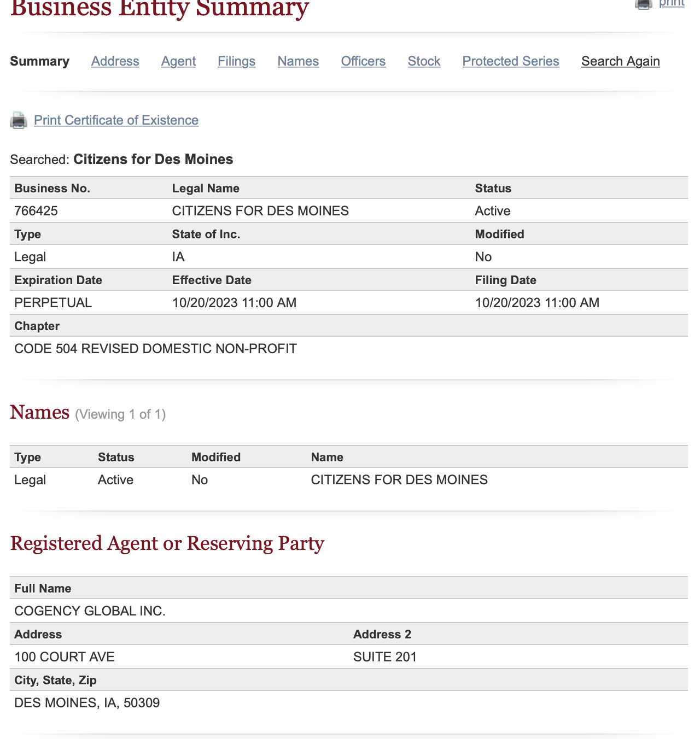Select the Summary tab
This screenshot has height=739, width=700.
tap(39, 61)
